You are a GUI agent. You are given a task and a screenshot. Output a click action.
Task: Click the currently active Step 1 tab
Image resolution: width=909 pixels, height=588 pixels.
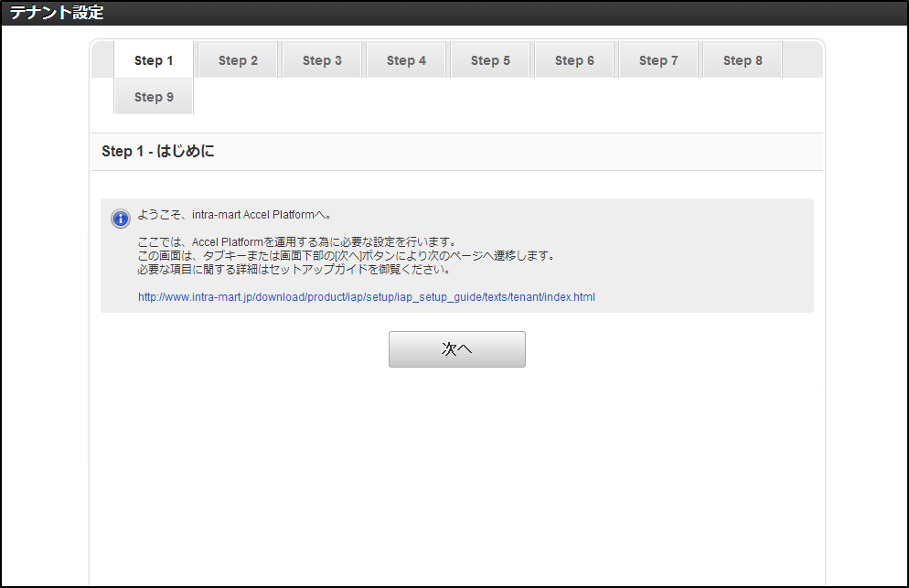point(154,59)
